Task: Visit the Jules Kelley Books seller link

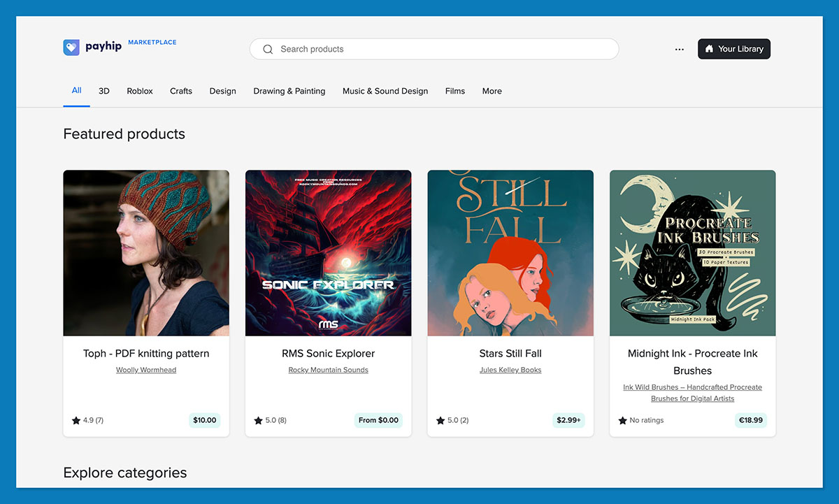Action: point(510,370)
